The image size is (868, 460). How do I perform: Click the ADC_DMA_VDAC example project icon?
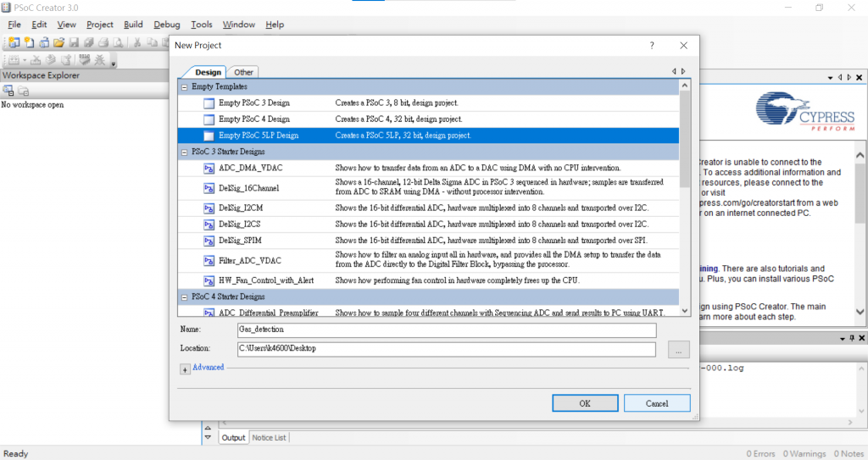[209, 169]
